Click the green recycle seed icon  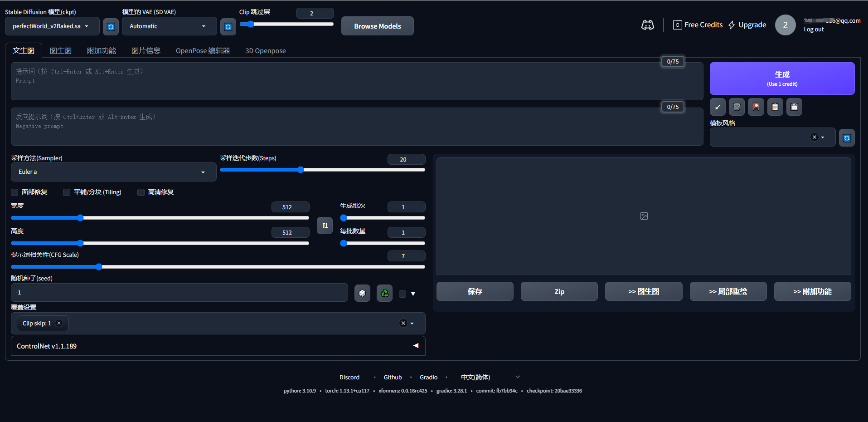pos(384,293)
